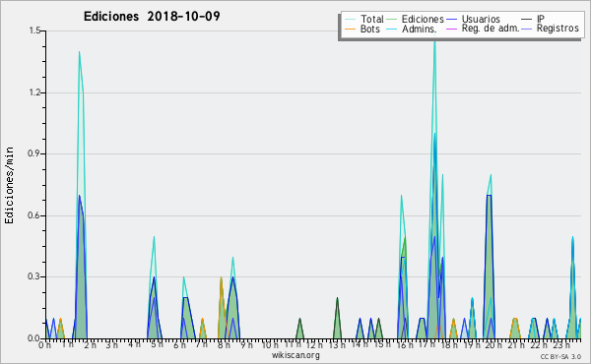Screen dimensions: 591x364
Task: Click the y-axis label 'Ediciones/min'
Action: click(x=9, y=185)
